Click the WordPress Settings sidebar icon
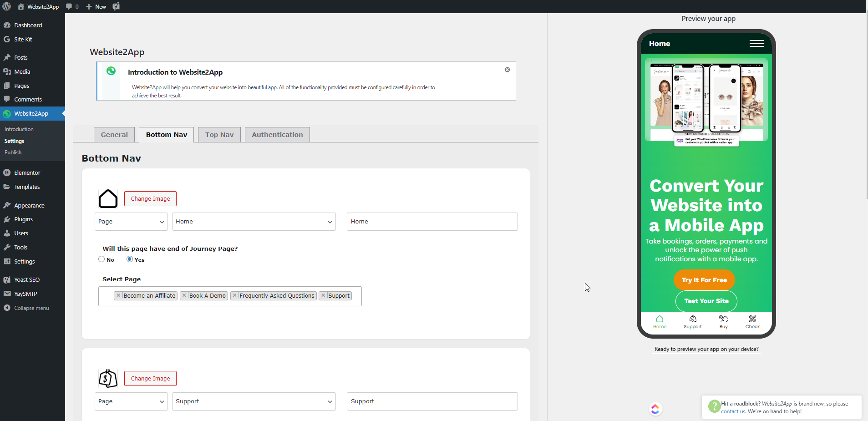This screenshot has width=868, height=421. point(7,261)
